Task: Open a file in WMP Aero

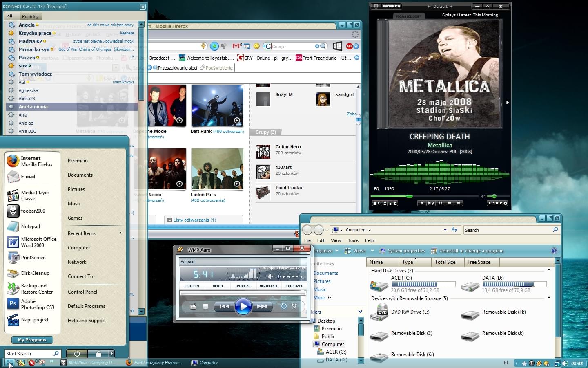Action: click(193, 306)
